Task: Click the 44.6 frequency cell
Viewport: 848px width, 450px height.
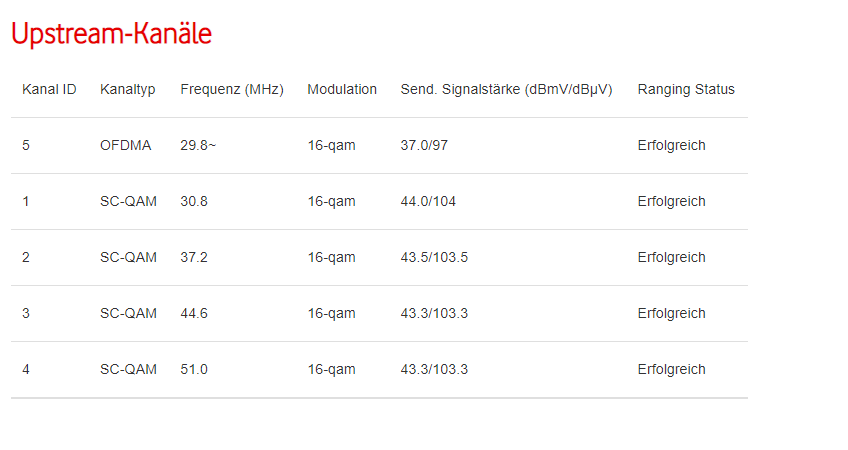Action: coord(194,313)
